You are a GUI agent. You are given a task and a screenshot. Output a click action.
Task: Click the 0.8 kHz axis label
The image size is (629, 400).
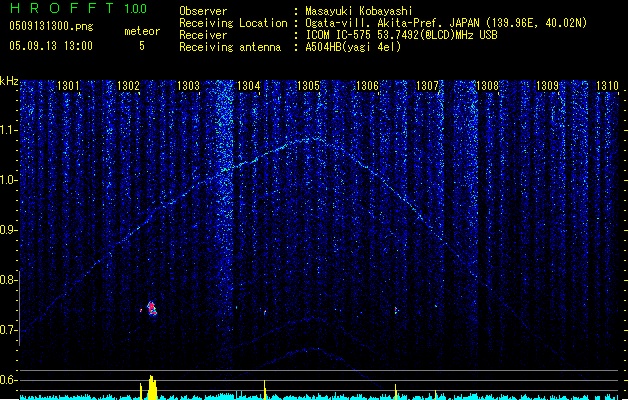[x=9, y=280]
